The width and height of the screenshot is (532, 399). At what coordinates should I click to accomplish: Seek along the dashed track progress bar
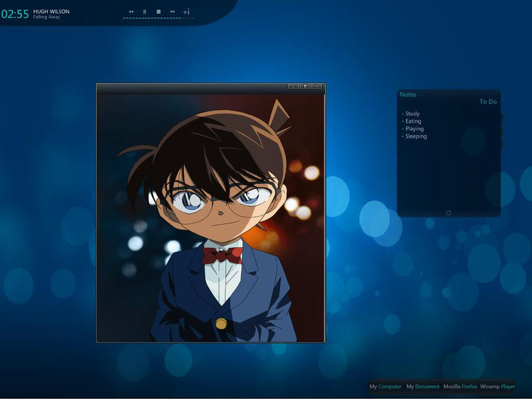158,18
